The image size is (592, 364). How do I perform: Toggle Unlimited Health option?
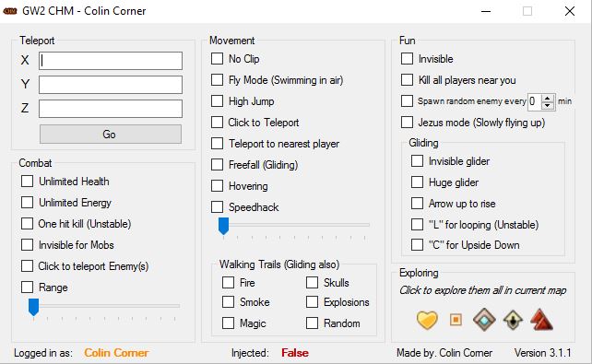click(27, 181)
